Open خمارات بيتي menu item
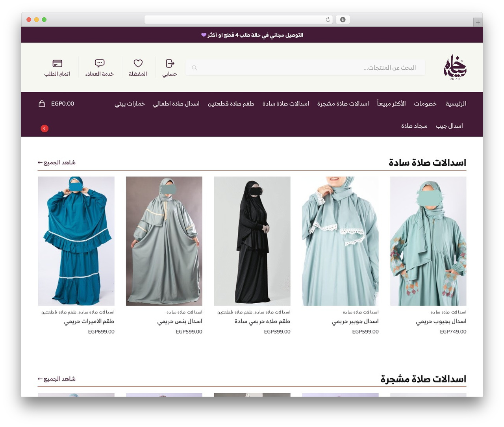The width and height of the screenshot is (504, 427). coord(130,104)
